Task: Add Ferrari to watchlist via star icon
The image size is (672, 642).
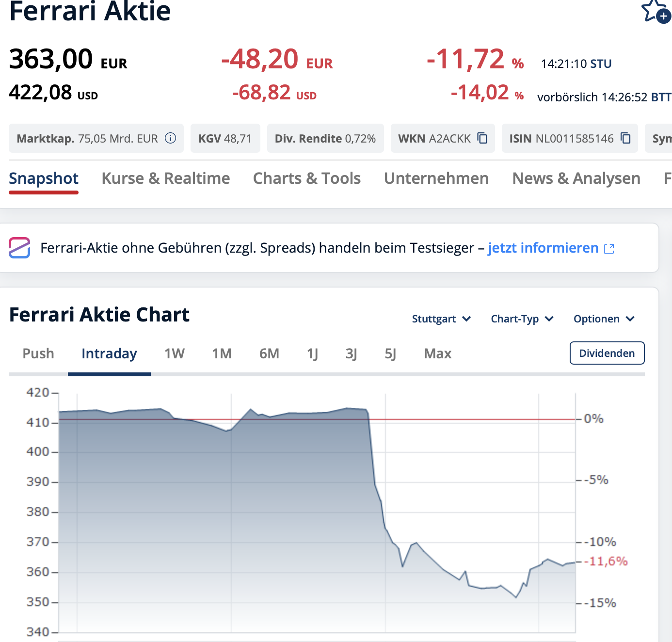Action: point(656,11)
